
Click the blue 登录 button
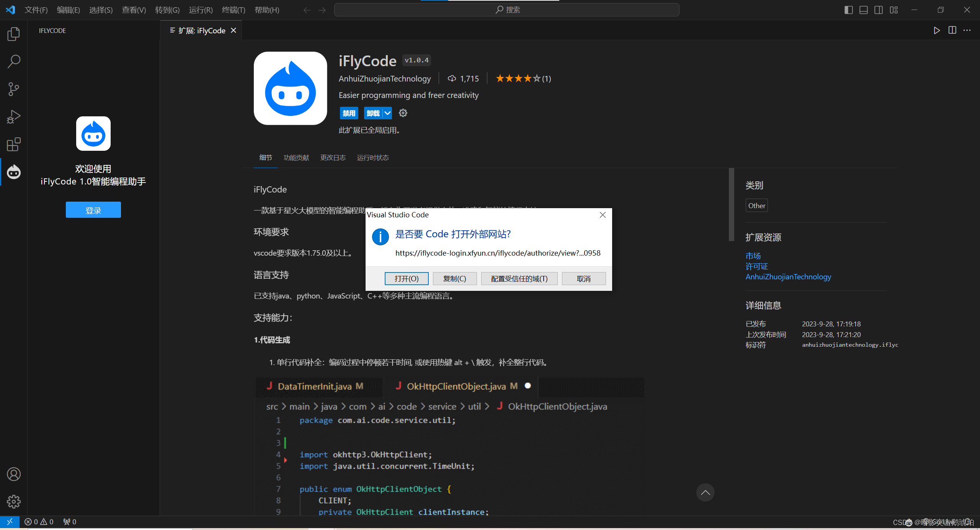coord(93,210)
